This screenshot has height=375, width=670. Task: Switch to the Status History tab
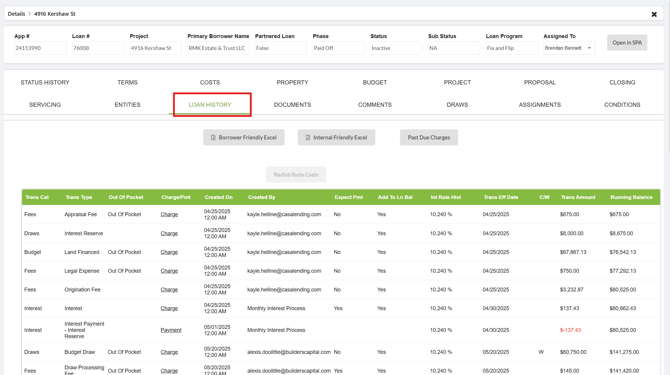click(45, 82)
